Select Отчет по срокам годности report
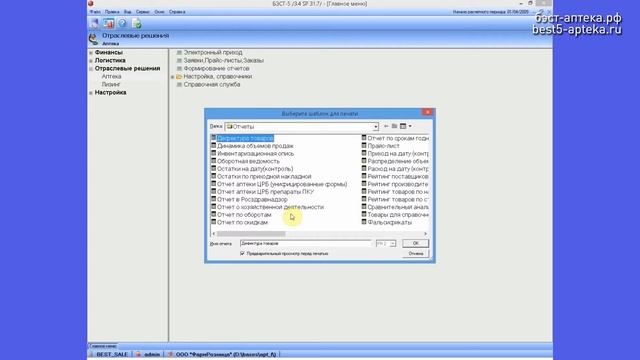 click(398, 138)
